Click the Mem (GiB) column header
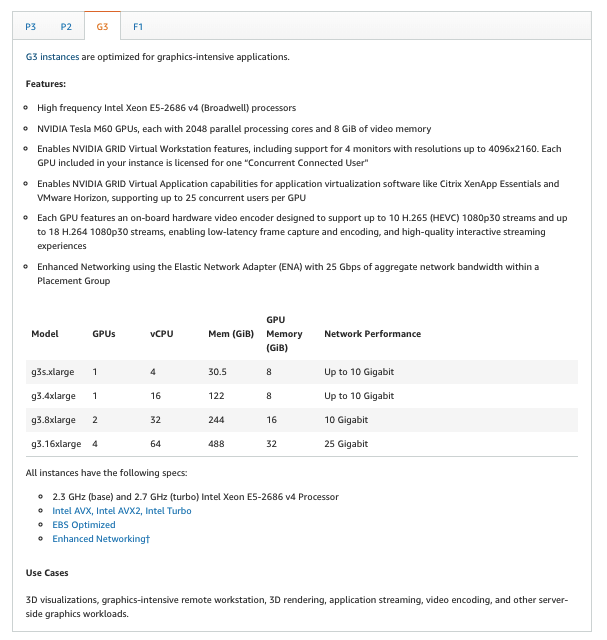Image resolution: width=607 pixels, height=640 pixels. [x=230, y=334]
